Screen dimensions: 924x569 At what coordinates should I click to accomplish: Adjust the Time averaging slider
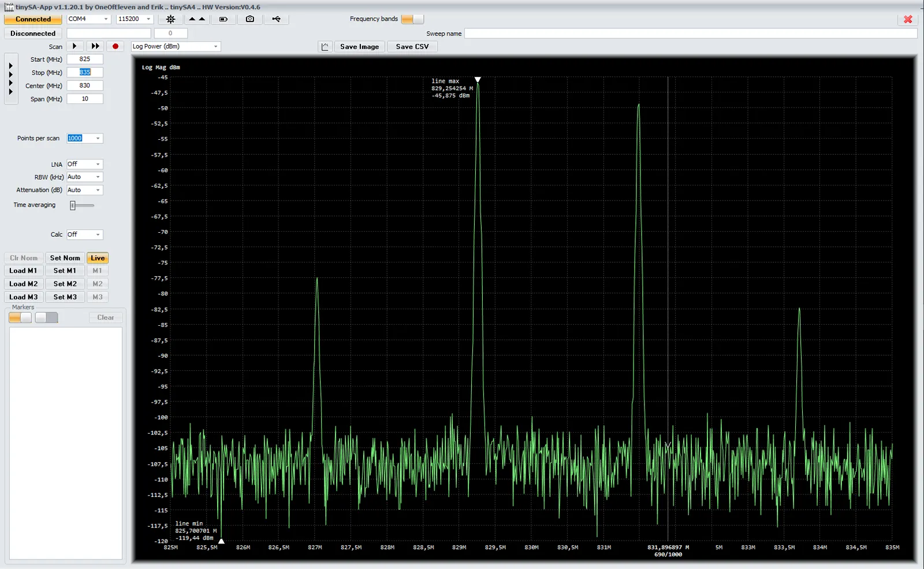click(73, 205)
